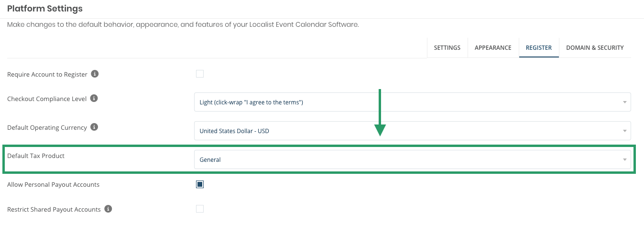
Task: Click the dropdown arrow on Checkout Compliance Level
Action: coord(624,102)
